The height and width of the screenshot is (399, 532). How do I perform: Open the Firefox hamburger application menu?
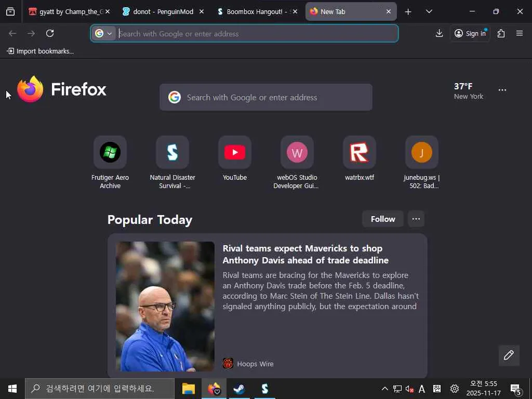(x=520, y=33)
